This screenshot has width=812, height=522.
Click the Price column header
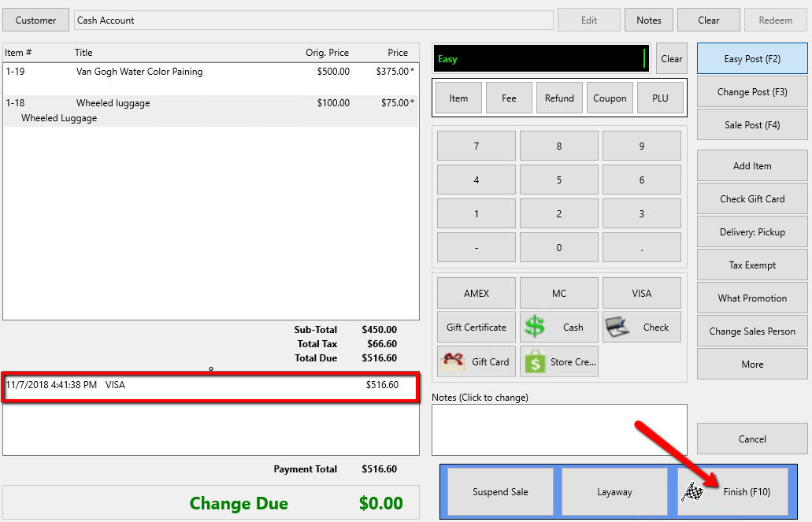click(398, 52)
